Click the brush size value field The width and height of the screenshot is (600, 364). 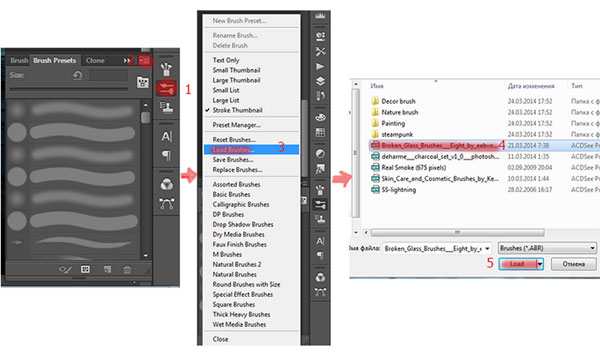click(x=109, y=75)
